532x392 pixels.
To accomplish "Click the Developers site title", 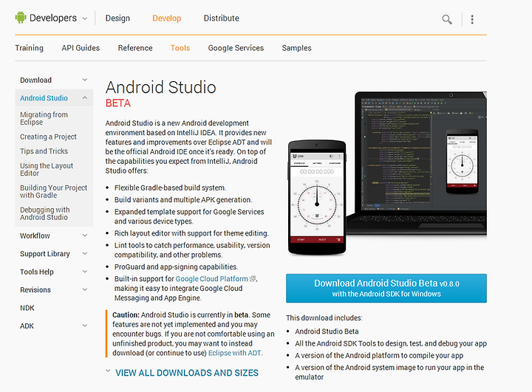I will (53, 18).
